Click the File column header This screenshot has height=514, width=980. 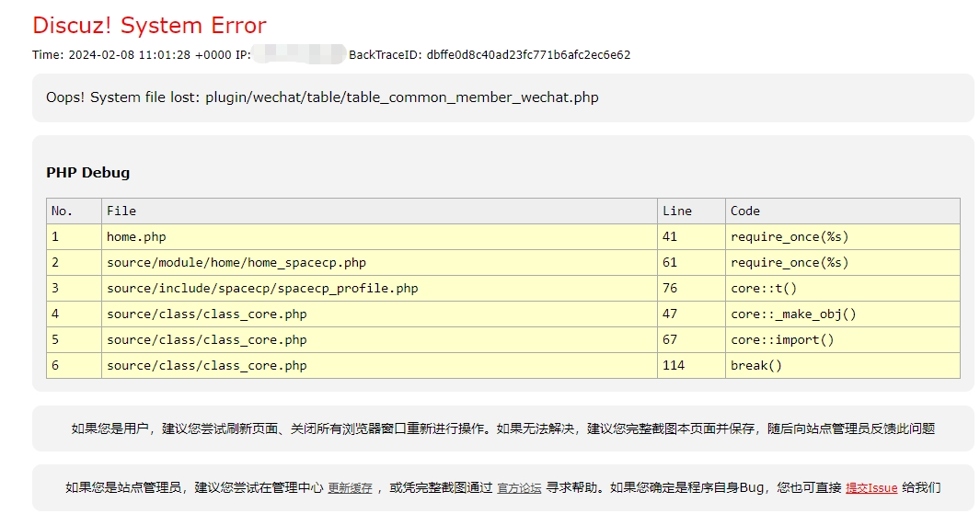pyautogui.click(x=121, y=211)
